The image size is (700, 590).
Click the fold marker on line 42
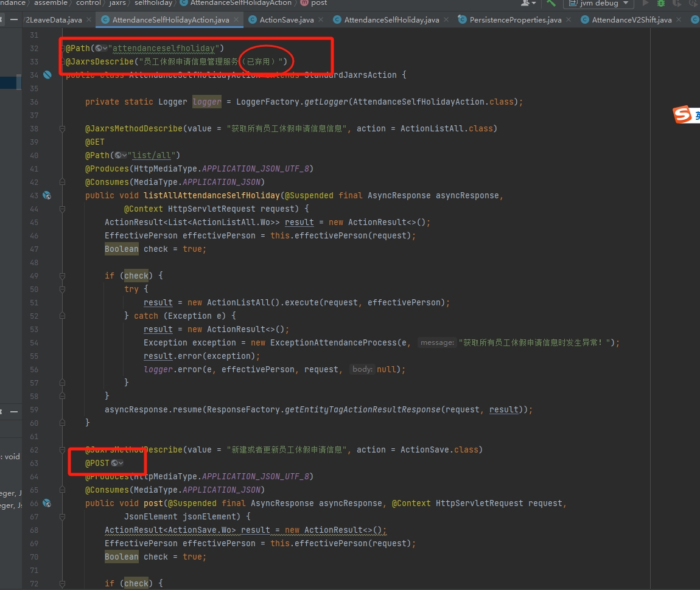click(x=63, y=182)
